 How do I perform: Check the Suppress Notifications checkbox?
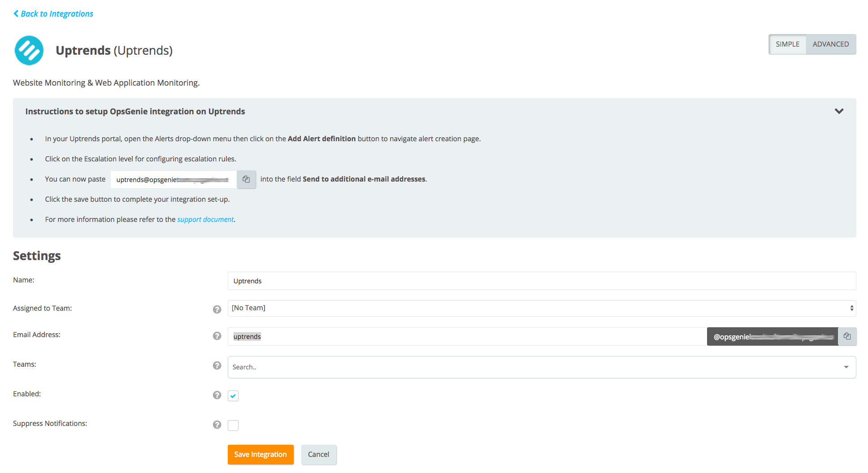click(x=233, y=425)
